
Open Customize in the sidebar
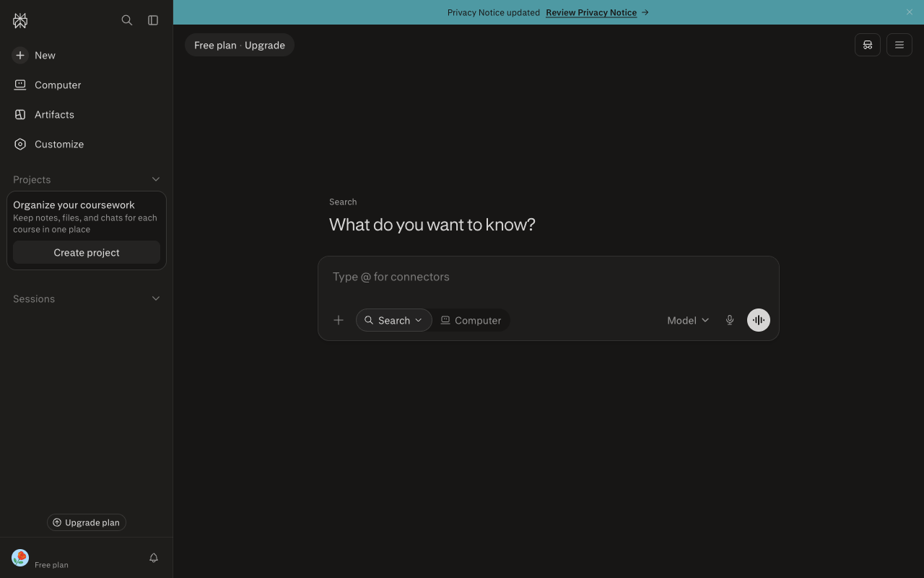(87, 144)
